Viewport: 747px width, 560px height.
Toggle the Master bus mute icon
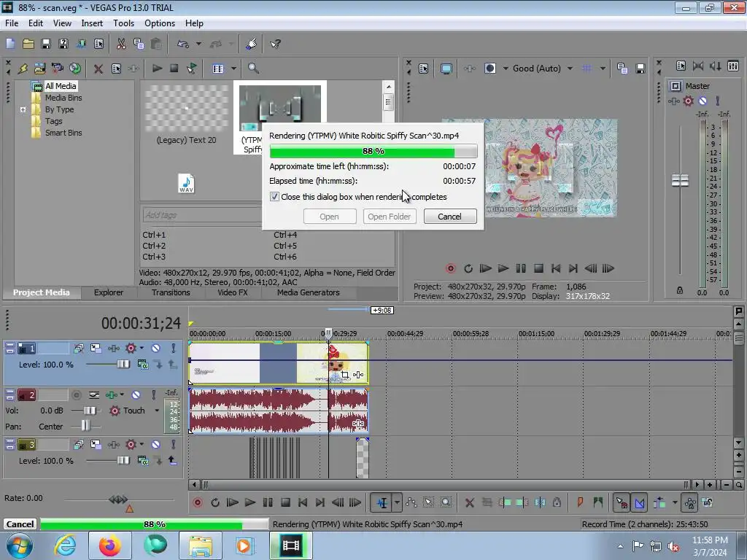tap(703, 101)
